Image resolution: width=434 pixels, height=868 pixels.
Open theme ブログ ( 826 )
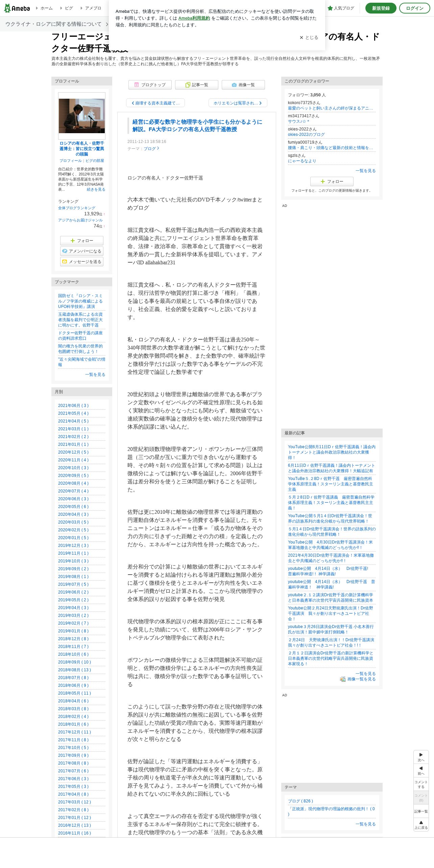(300, 801)
